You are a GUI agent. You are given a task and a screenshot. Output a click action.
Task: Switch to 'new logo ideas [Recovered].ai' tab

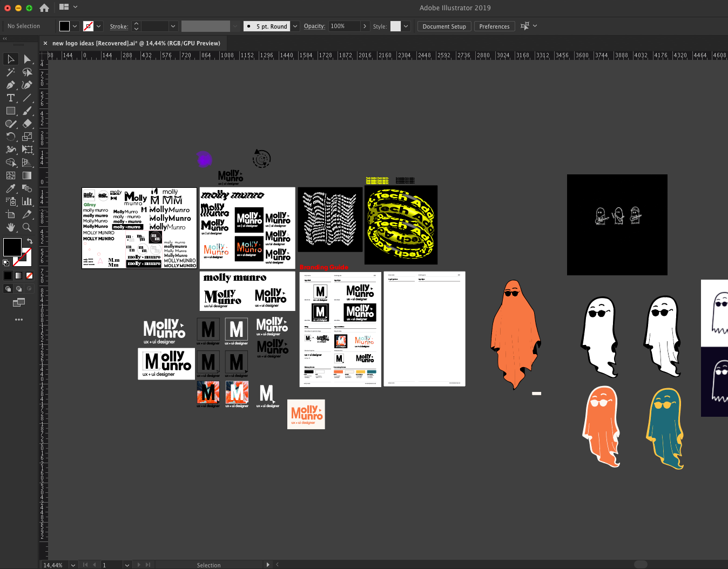point(136,43)
